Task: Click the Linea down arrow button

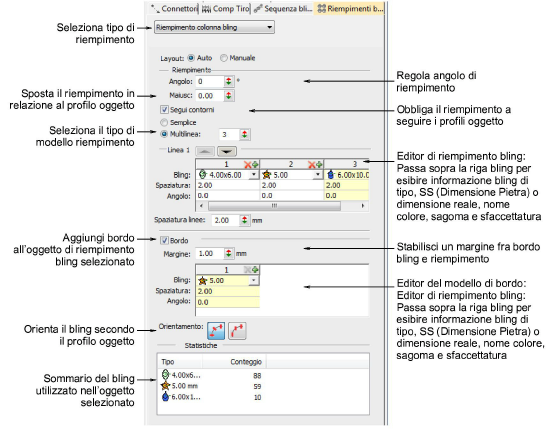Action: click(x=227, y=151)
